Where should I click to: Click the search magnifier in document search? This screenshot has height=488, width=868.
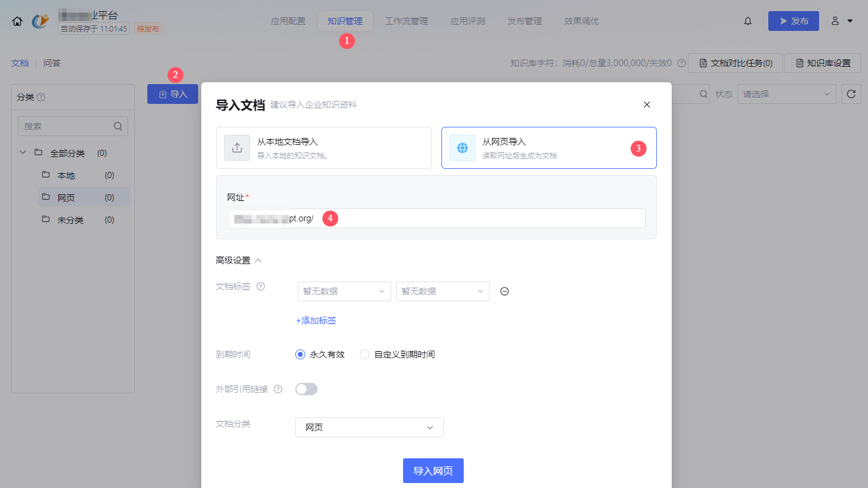(703, 94)
